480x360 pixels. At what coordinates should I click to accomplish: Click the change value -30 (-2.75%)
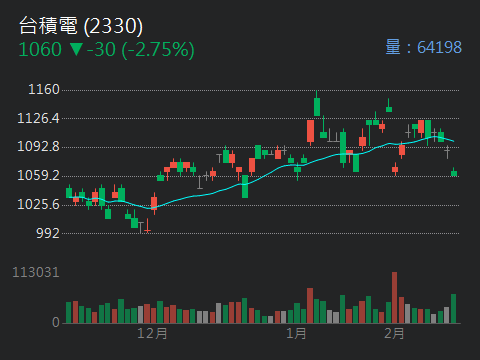(x=141, y=50)
